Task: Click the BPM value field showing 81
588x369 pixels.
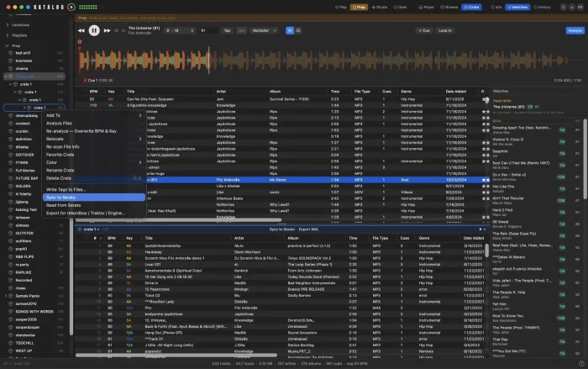Action: click(x=208, y=30)
